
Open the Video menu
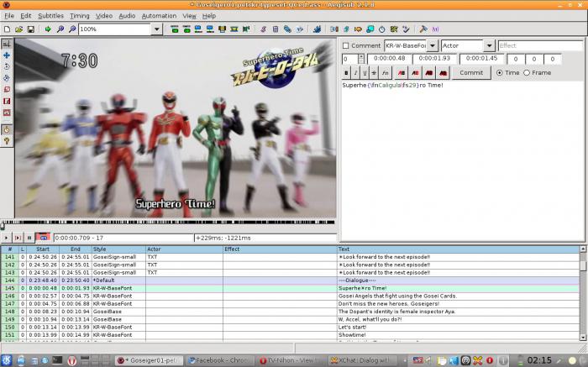(x=104, y=16)
